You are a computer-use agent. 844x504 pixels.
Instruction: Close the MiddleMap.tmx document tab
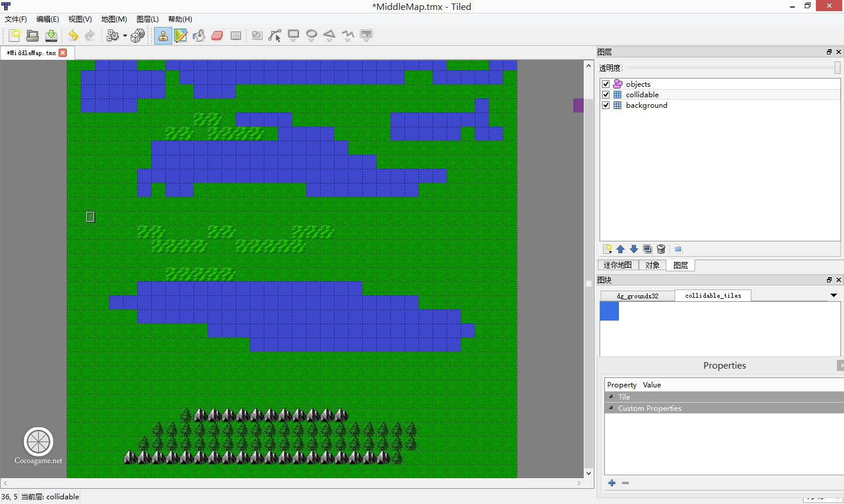point(63,53)
